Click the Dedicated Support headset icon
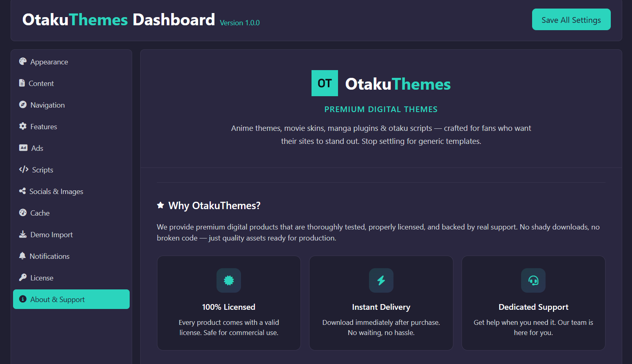 click(533, 280)
